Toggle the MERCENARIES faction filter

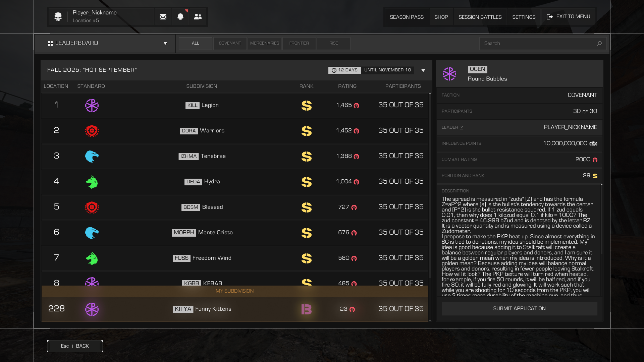pos(264,44)
